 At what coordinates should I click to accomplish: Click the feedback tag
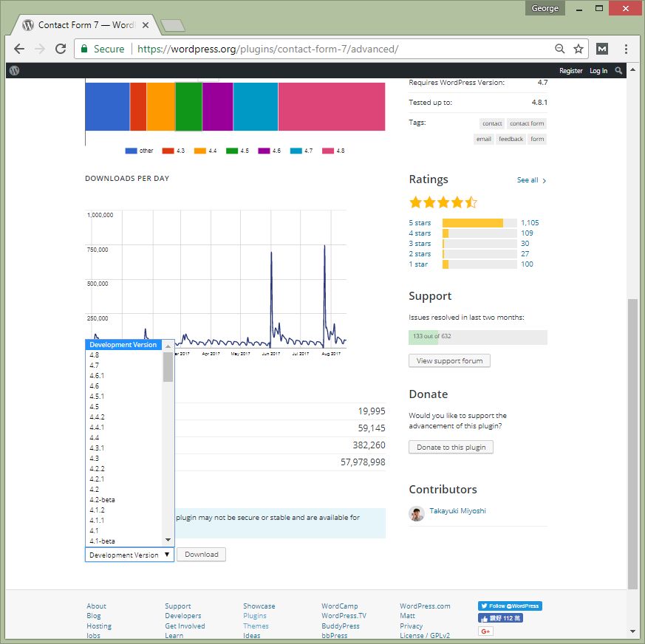tap(511, 139)
